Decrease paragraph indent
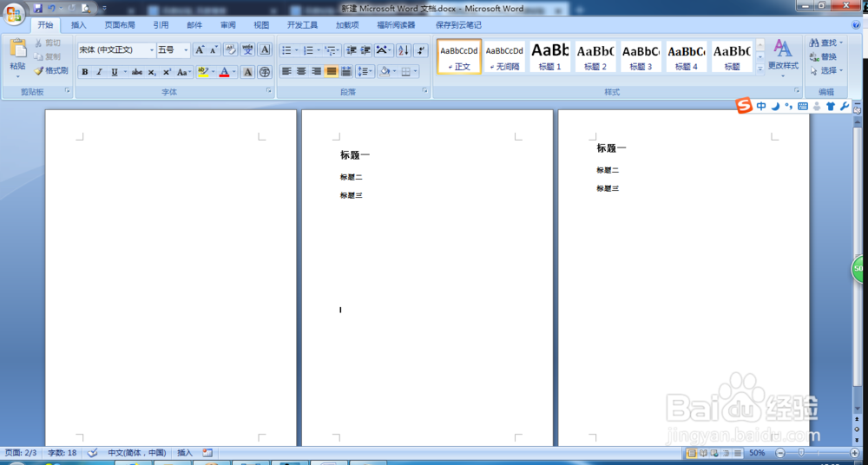 351,50
